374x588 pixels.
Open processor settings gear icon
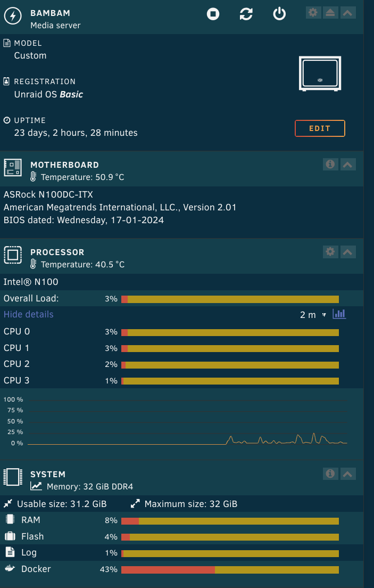tap(330, 252)
